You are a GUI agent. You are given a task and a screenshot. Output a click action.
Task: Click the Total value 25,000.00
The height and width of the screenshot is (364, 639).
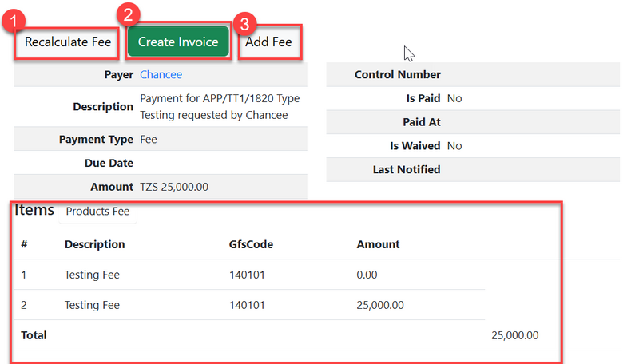pos(514,335)
